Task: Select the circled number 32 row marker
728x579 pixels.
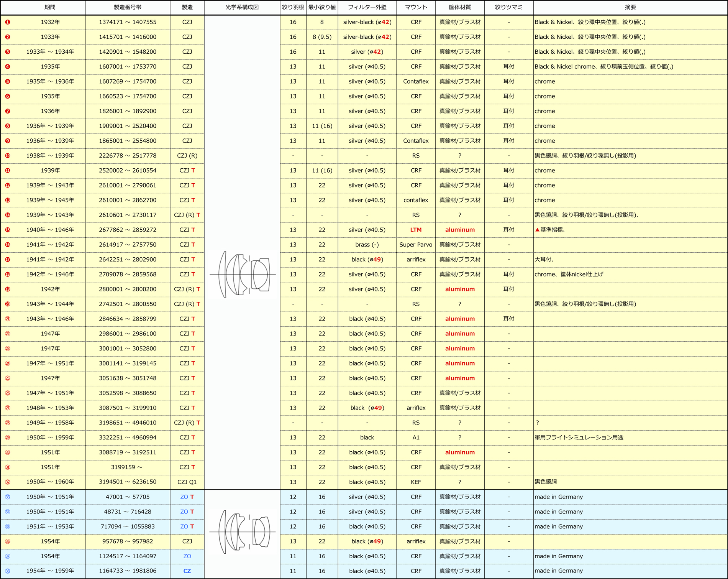Action: click(8, 482)
